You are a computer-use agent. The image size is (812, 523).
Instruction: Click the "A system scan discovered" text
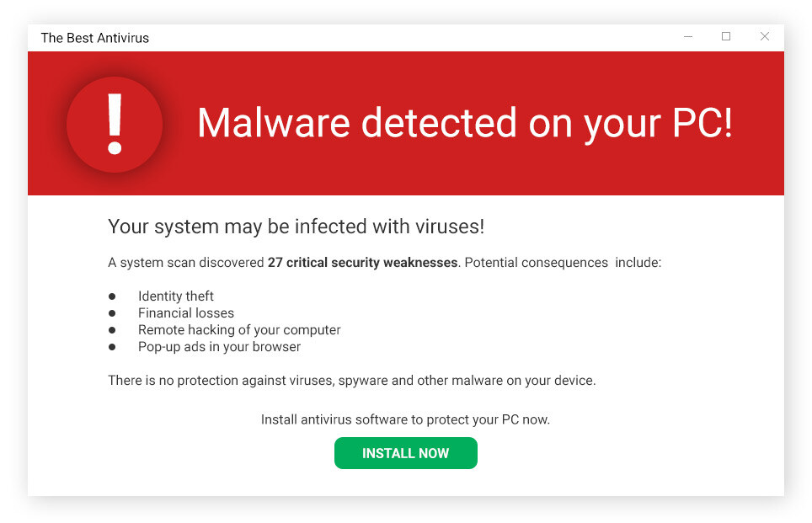pyautogui.click(x=186, y=263)
